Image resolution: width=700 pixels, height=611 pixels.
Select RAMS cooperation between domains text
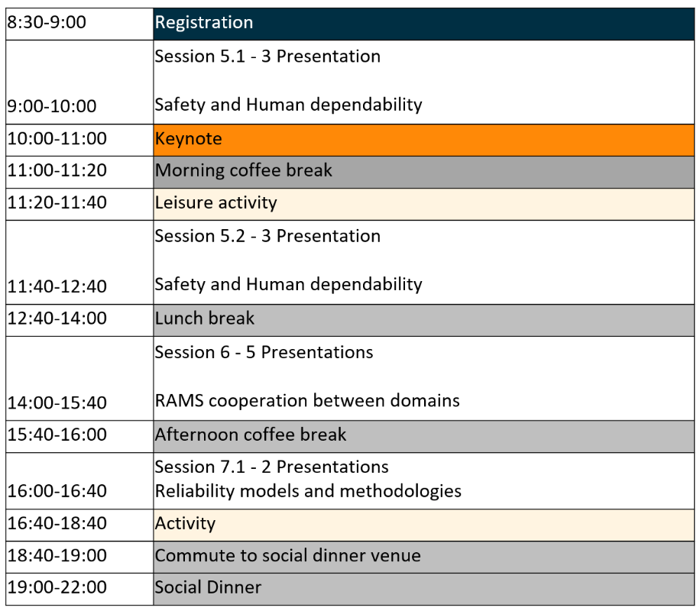(307, 401)
